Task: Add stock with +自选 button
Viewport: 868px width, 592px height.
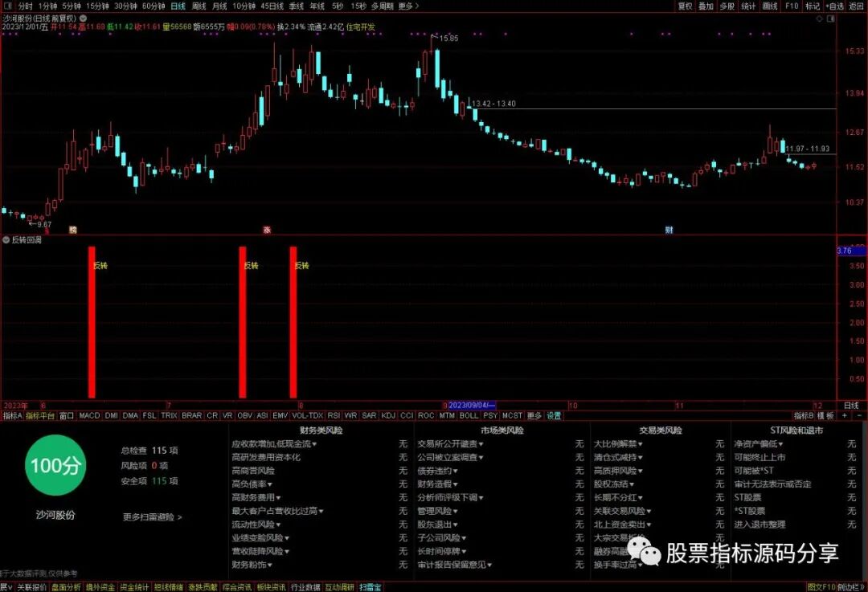Action: [x=834, y=6]
